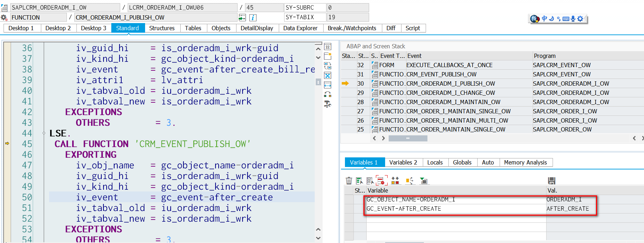644x243 pixels.
Task: Switch to Auto tab
Action: [488, 162]
